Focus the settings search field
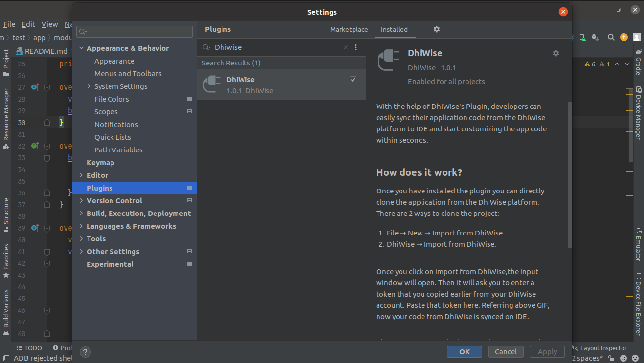Viewport: 644px width, 363px height. pos(134,32)
